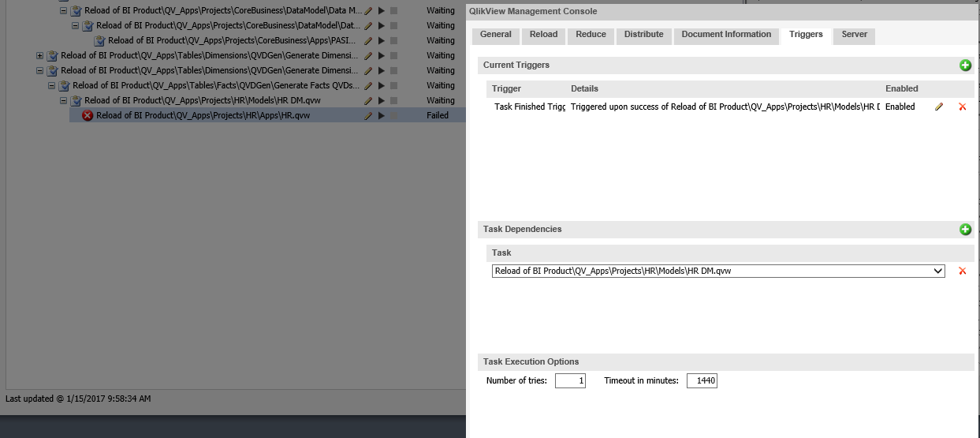The width and height of the screenshot is (980, 438).
Task: Stop the Generate Facts QVDs task
Action: pyautogui.click(x=394, y=85)
